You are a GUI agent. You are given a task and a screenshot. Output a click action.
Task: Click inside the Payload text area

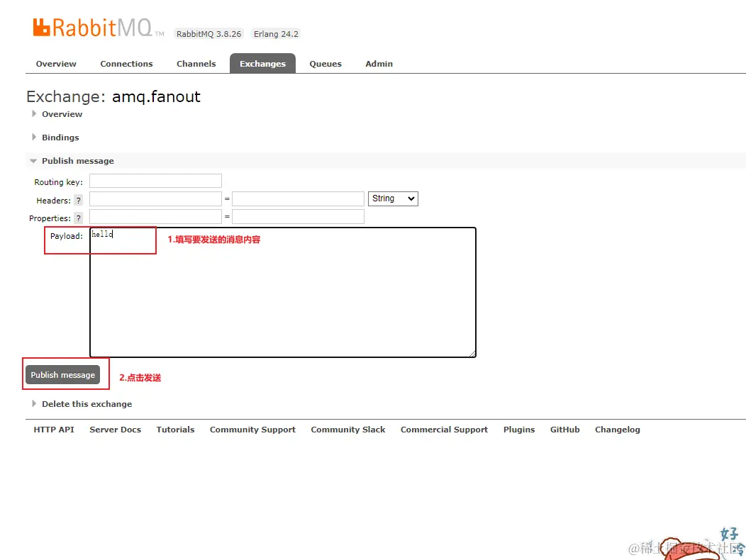click(283, 292)
